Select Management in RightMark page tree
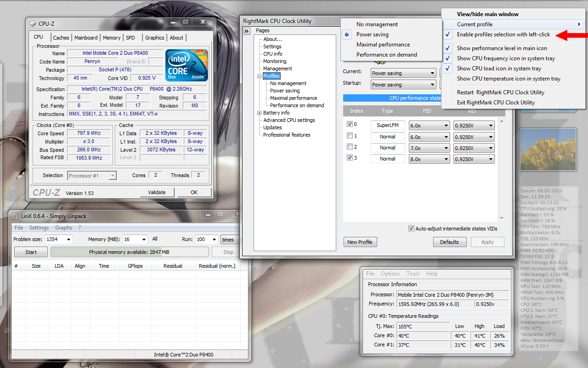 (277, 69)
